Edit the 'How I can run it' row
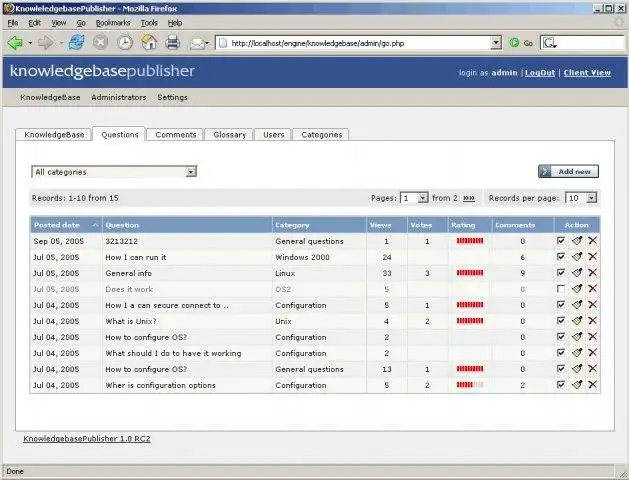The width and height of the screenshot is (629, 480). coord(577,257)
